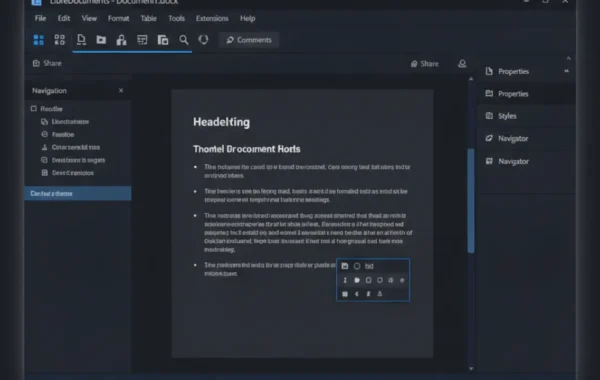Click the 'Thontel Brocoment Horts' subheading
600x380 pixels.
coord(247,149)
